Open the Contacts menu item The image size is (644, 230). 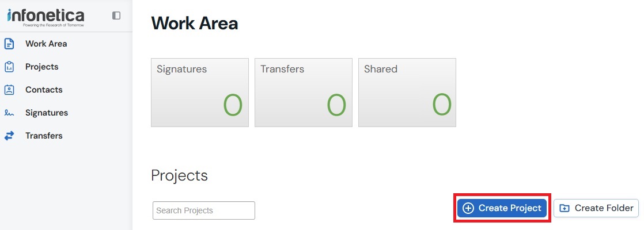pyautogui.click(x=44, y=90)
